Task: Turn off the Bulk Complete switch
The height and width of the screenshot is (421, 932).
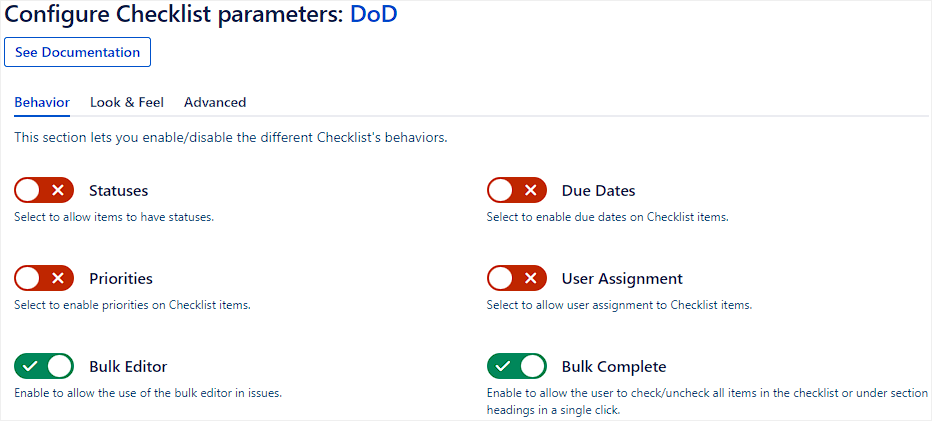Action: 517,366
